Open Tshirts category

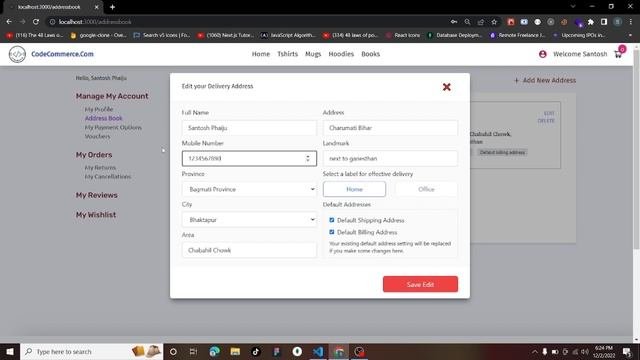pos(287,54)
